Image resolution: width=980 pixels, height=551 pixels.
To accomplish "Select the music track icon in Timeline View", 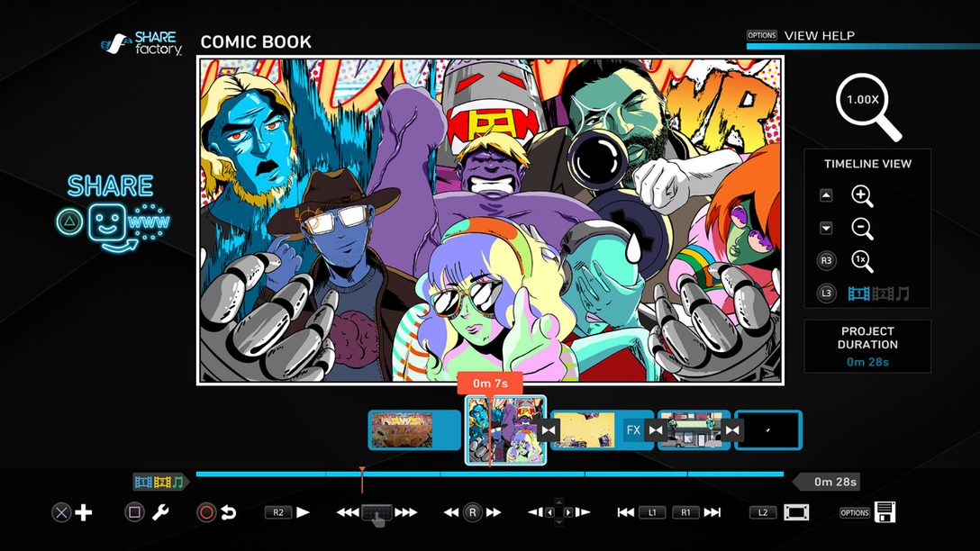I will (903, 293).
